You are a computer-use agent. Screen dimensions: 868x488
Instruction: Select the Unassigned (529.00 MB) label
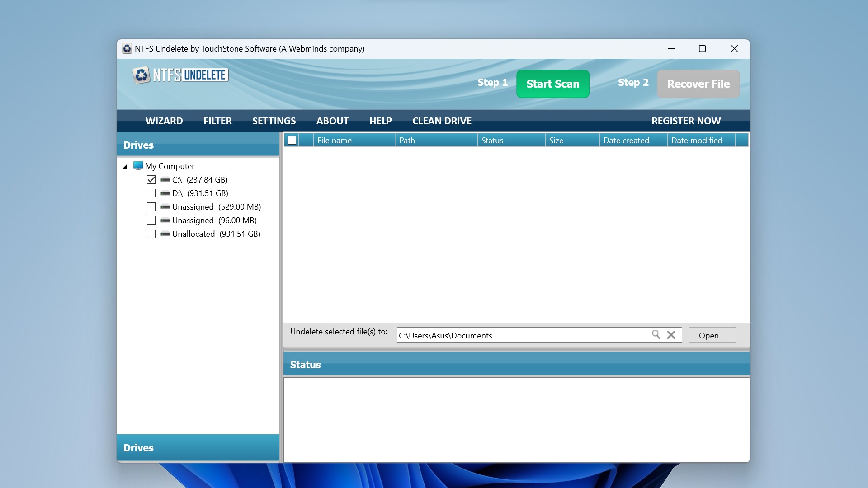pyautogui.click(x=217, y=207)
